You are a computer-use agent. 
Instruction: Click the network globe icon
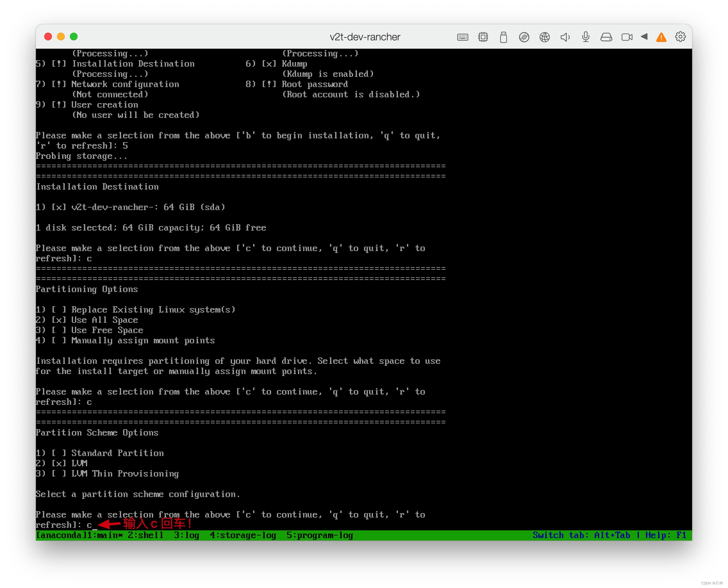(x=545, y=37)
